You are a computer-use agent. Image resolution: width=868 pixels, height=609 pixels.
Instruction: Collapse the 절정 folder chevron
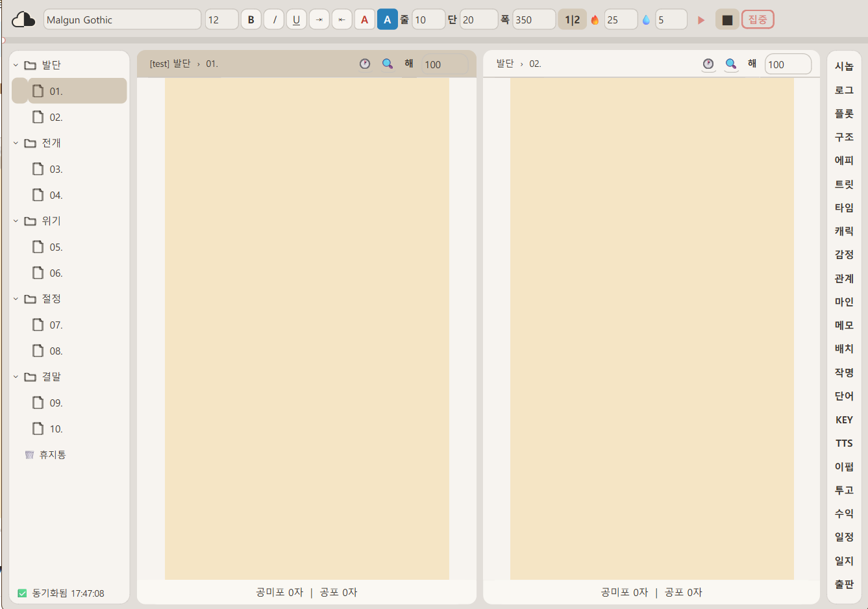click(16, 299)
